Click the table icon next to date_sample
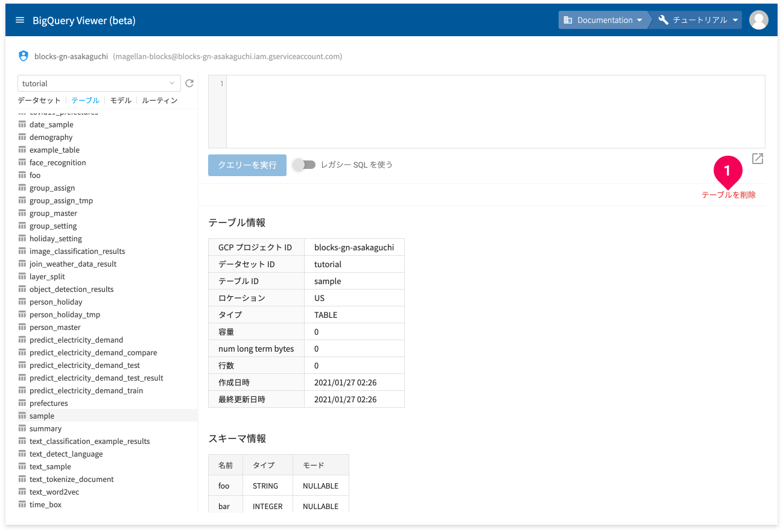This screenshot has height=532, width=783. point(22,124)
